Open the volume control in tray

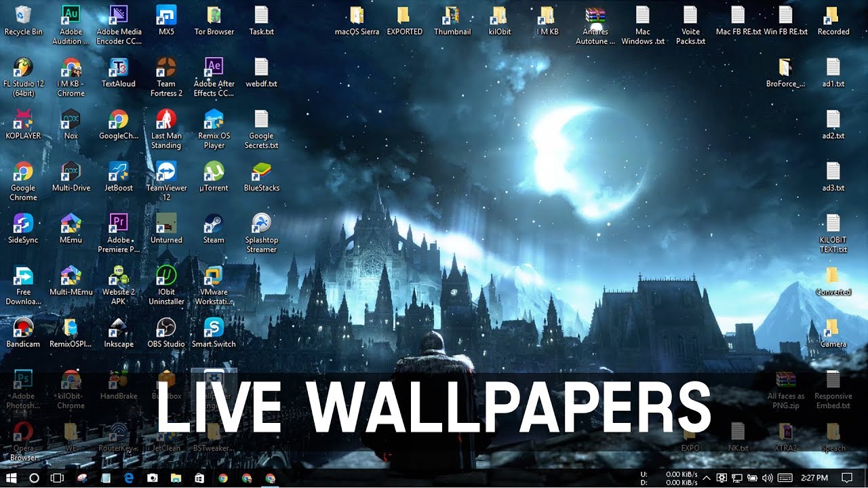[x=768, y=478]
